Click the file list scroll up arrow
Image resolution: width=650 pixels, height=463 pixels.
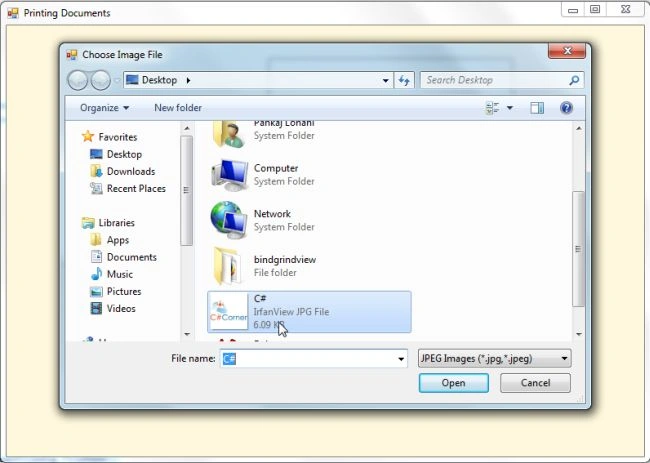[579, 128]
